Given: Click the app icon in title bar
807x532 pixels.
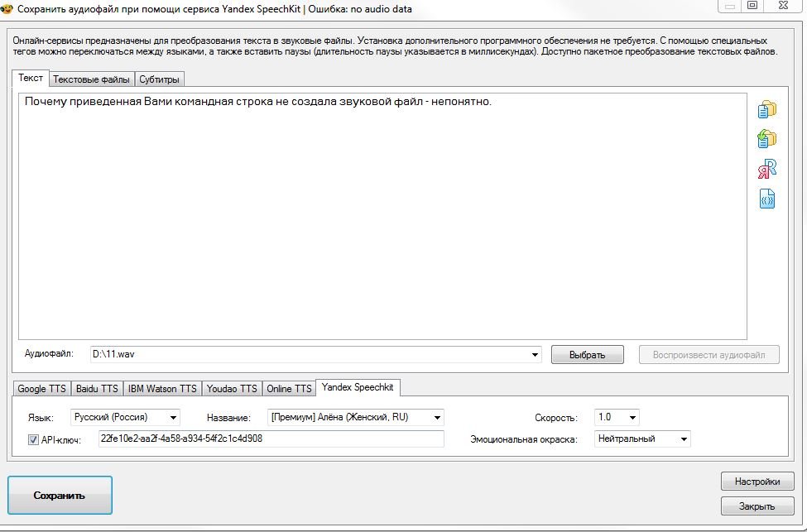Looking at the screenshot, I should click(x=6, y=9).
